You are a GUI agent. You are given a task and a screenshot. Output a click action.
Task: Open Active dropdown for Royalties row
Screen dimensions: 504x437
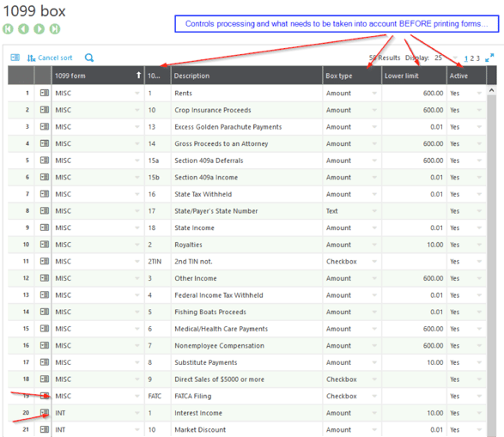[x=479, y=245]
